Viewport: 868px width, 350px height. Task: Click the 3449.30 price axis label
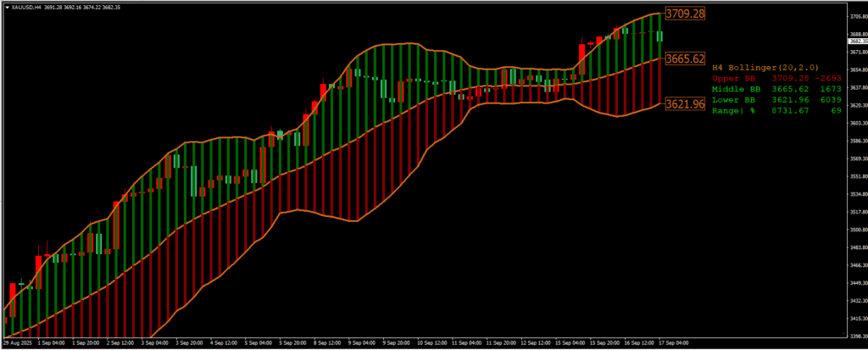(x=858, y=282)
